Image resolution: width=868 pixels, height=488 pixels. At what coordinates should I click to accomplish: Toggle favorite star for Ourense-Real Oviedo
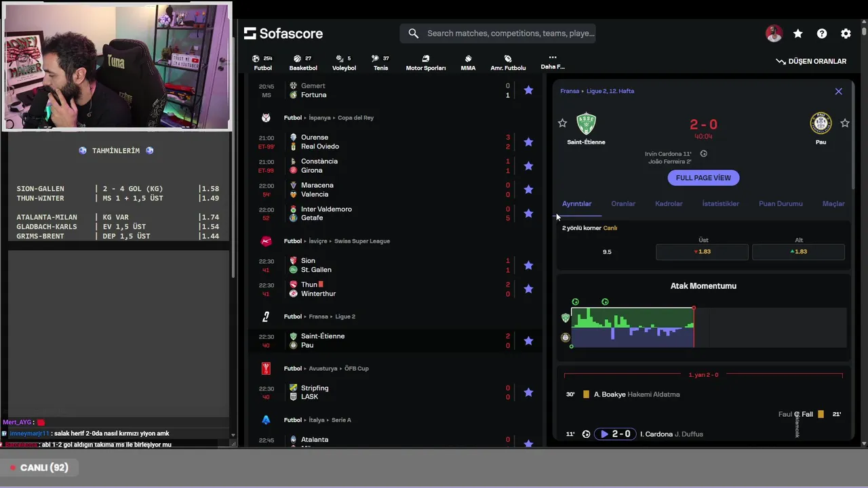pos(528,142)
